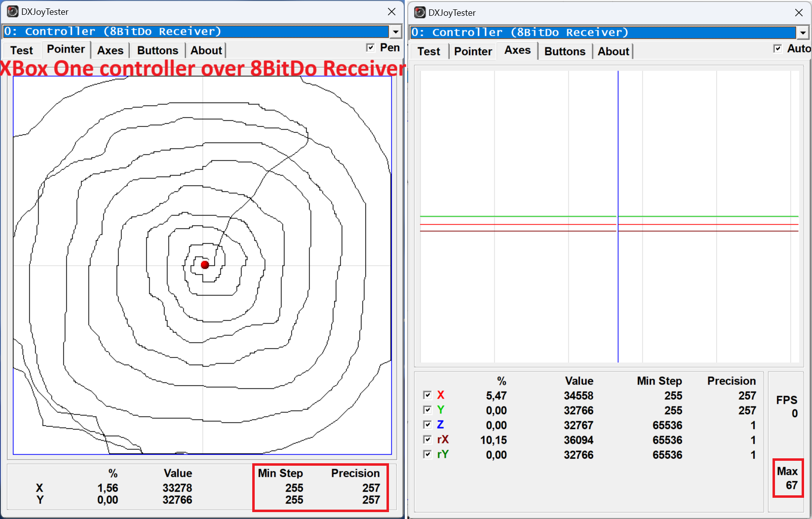Click the red X axis label
Viewport: 812px width, 519px height.
click(441, 395)
